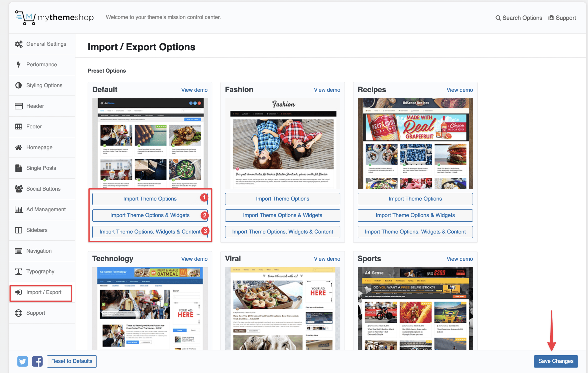The image size is (588, 373).
Task: Click the Sports preset preview thumbnail
Action: click(415, 308)
